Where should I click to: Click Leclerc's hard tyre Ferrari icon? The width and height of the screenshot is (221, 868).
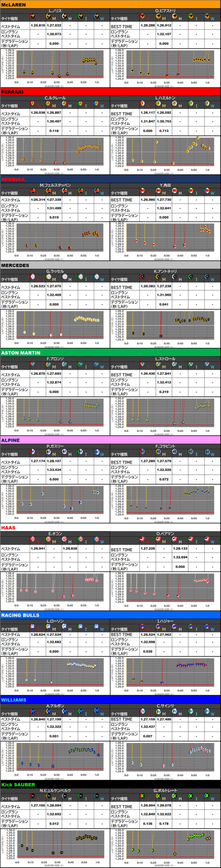(64, 103)
